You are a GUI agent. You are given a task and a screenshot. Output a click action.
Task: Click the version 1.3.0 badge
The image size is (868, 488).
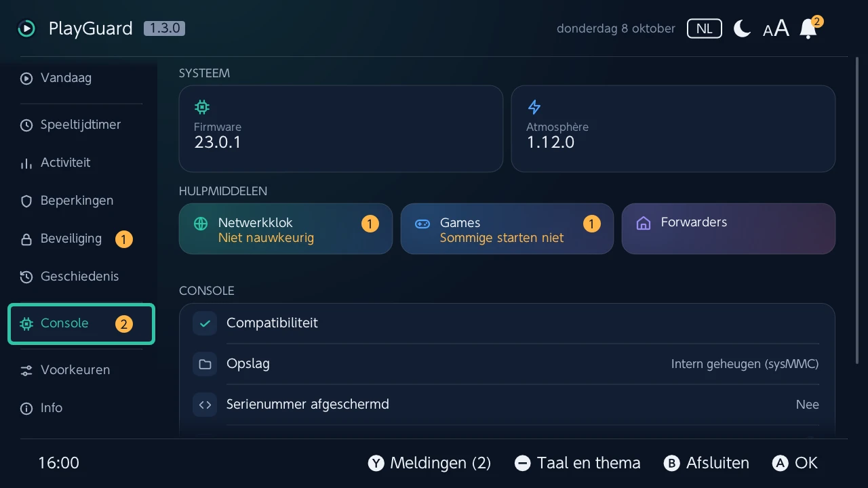(164, 28)
